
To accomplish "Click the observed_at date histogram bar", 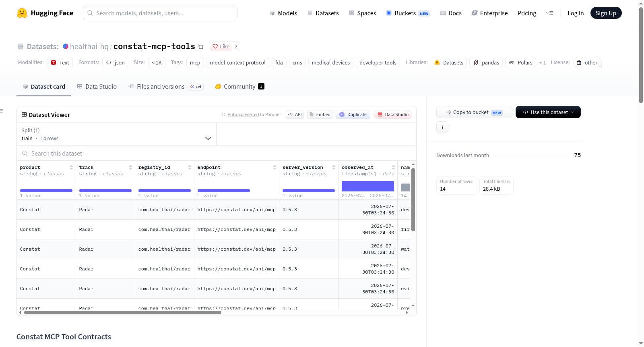I will [367, 186].
